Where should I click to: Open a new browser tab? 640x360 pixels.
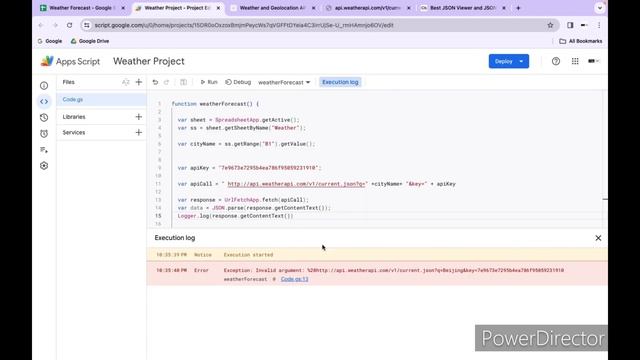coord(518,8)
